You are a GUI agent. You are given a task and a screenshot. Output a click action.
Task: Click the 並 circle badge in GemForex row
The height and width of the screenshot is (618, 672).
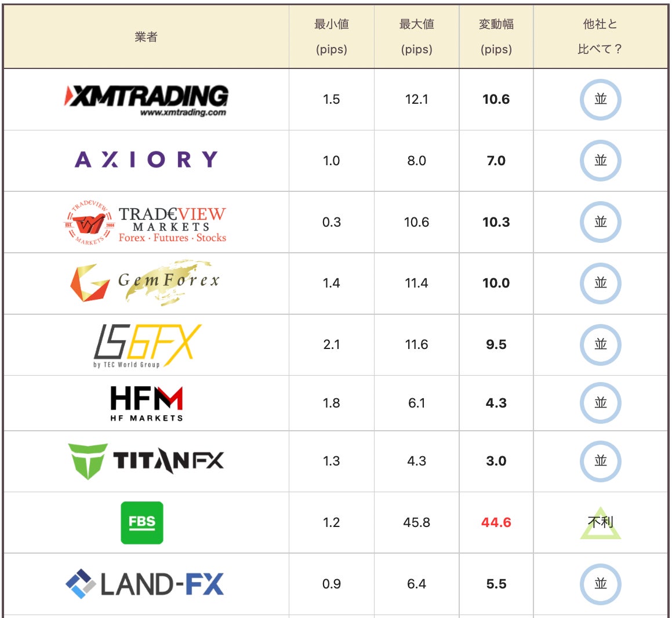pyautogui.click(x=601, y=283)
